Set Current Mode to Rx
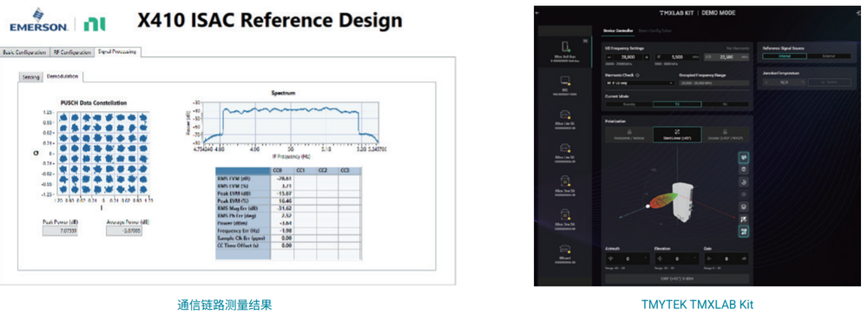This screenshot has width=868, height=322. tap(725, 104)
